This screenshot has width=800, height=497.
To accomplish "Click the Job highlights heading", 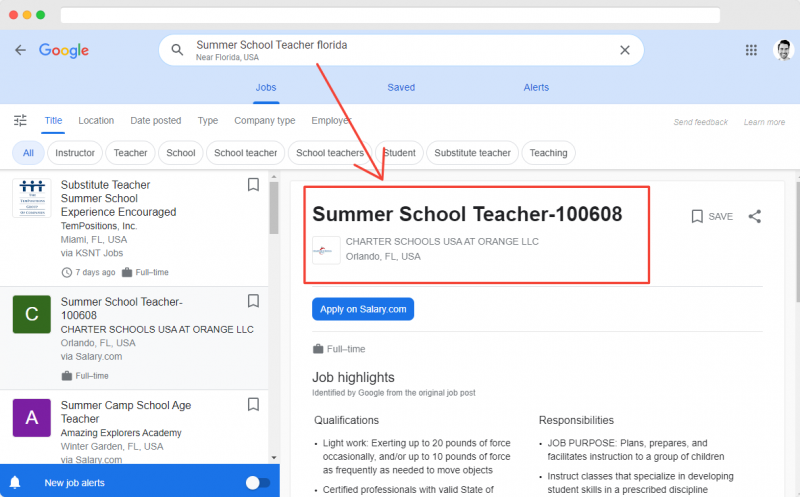I will click(353, 377).
